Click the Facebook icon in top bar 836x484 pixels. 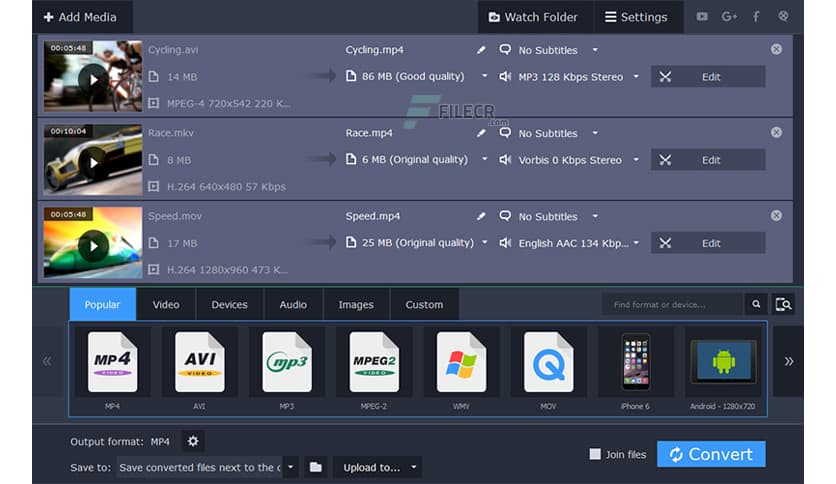(756, 17)
